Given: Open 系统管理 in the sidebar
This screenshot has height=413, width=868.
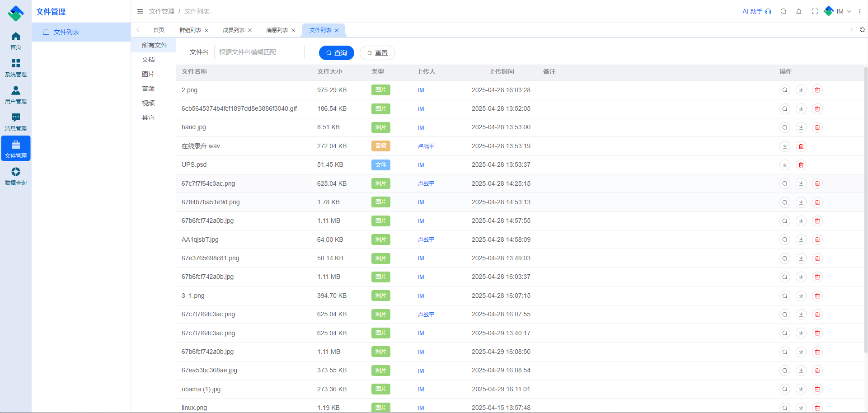Looking at the screenshot, I should pyautogui.click(x=16, y=67).
